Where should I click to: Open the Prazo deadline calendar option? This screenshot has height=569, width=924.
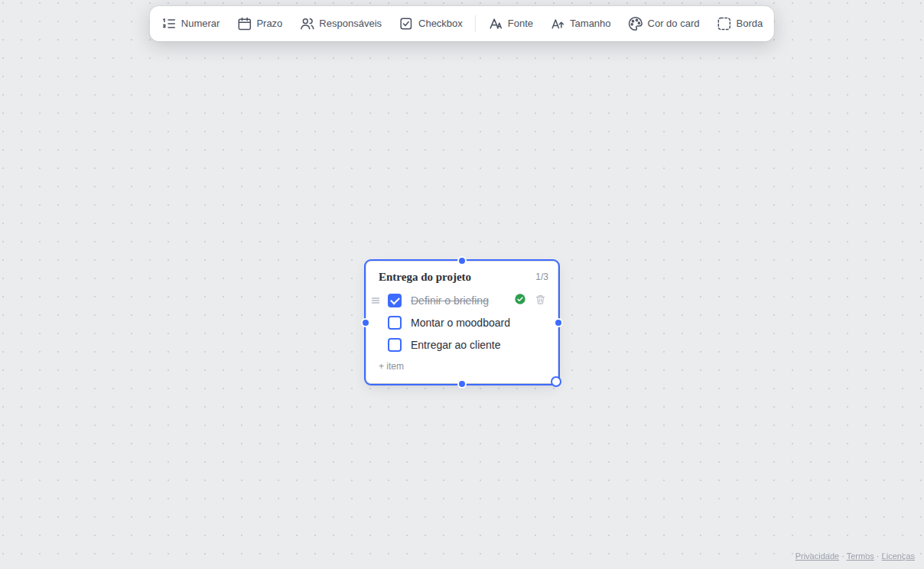click(260, 24)
